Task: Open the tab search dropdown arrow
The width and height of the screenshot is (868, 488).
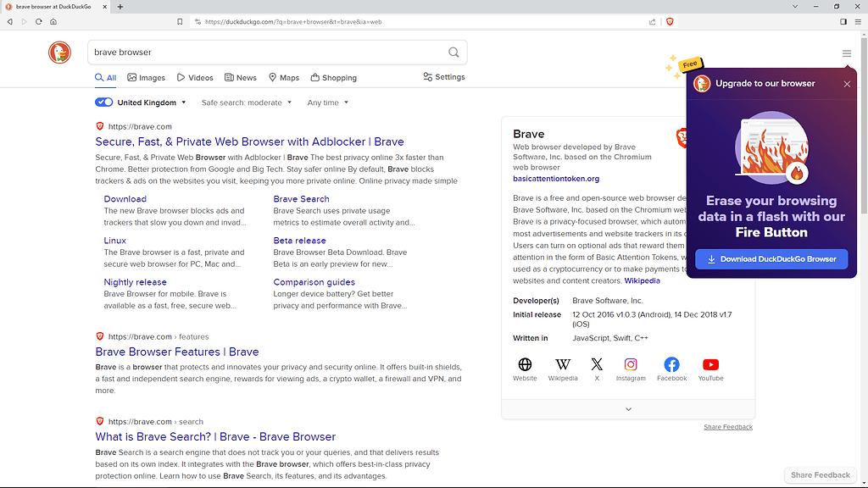Action: coord(795,7)
